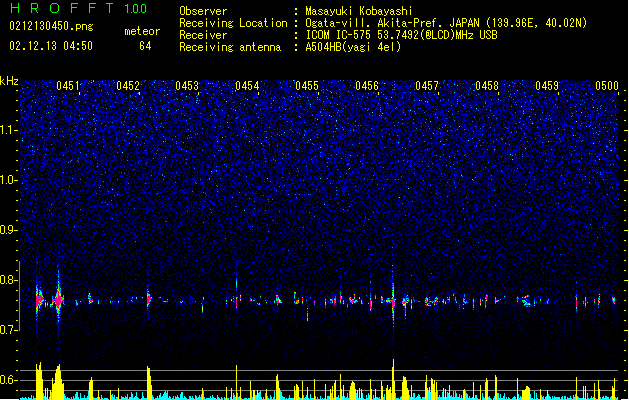
Task: Click the 1.1 kHz axis label
Action: (x=8, y=130)
